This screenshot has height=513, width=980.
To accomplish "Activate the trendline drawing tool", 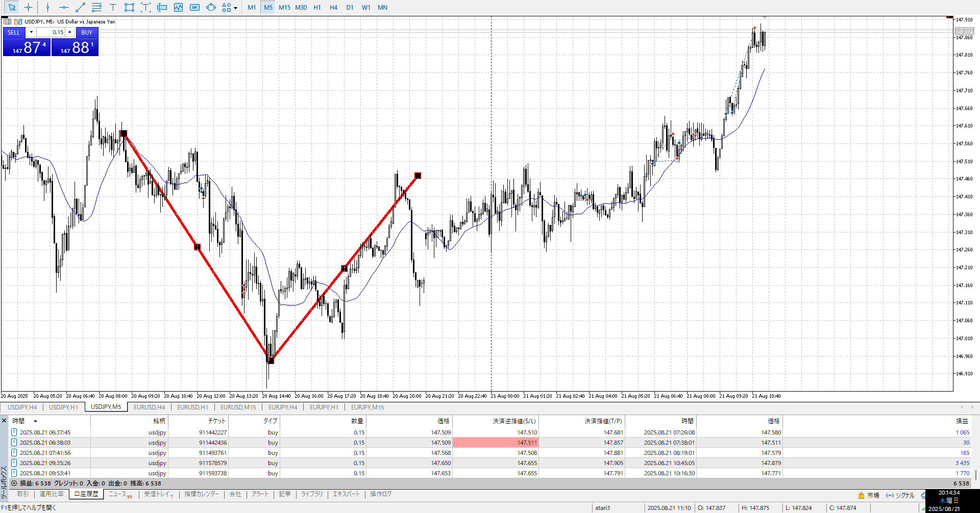I will pyautogui.click(x=80, y=7).
